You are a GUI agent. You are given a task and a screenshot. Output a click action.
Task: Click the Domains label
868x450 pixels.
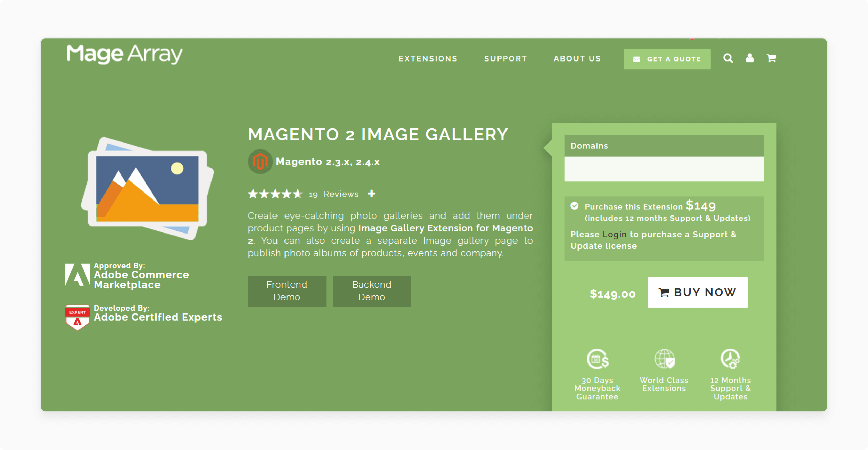tap(589, 146)
